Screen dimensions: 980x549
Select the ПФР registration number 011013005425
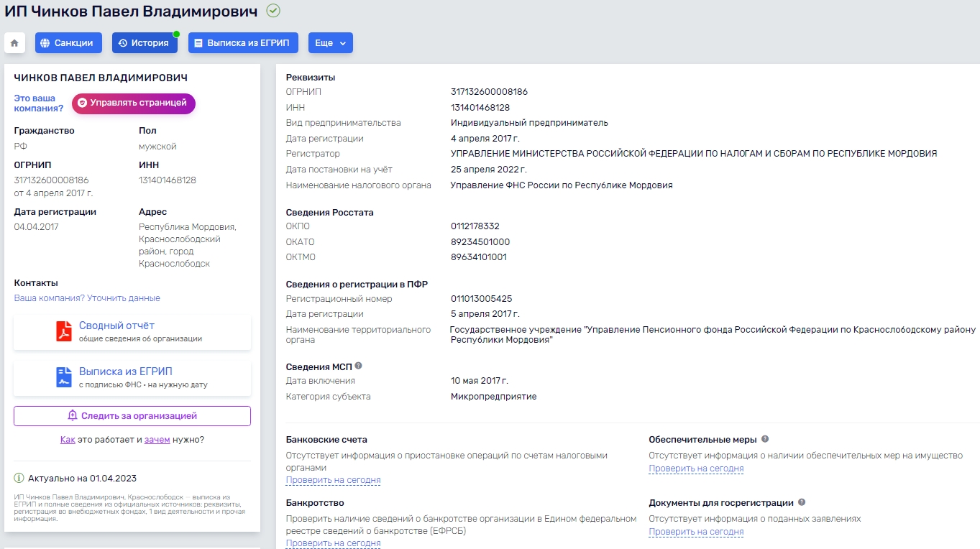point(481,299)
